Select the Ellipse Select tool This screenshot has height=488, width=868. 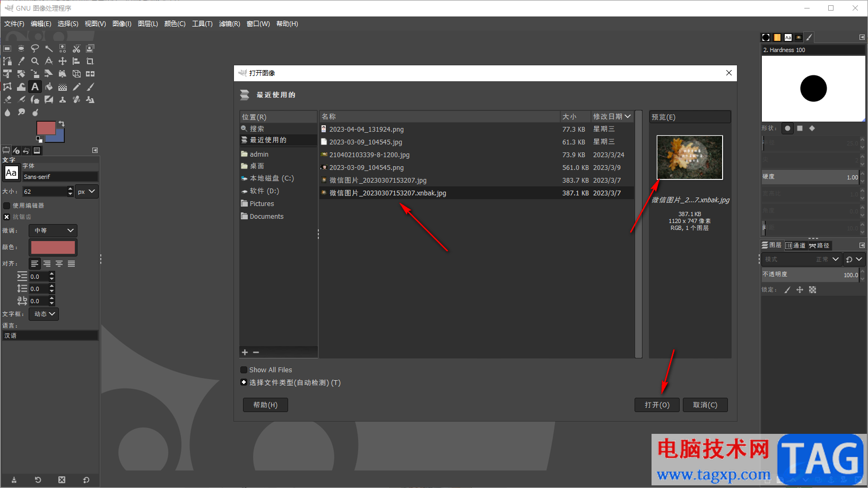(21, 48)
